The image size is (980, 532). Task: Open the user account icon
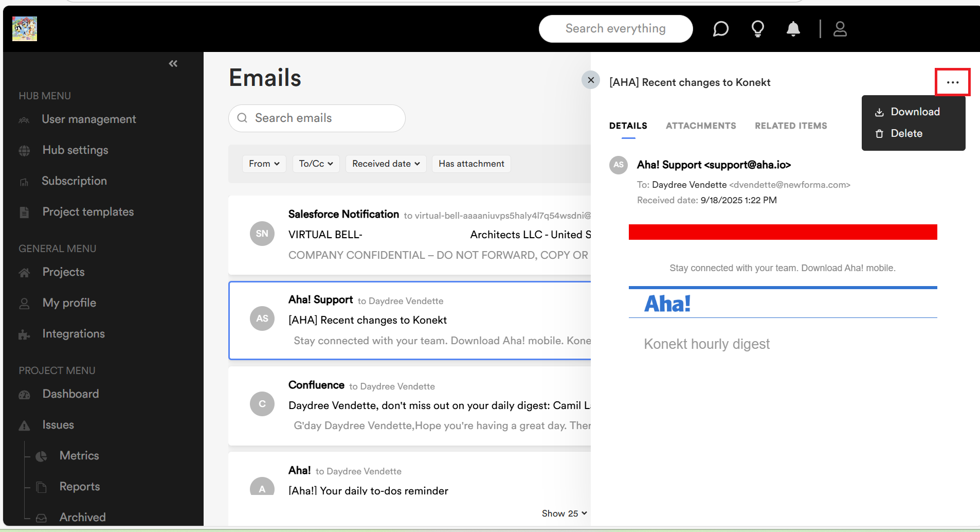coord(840,29)
